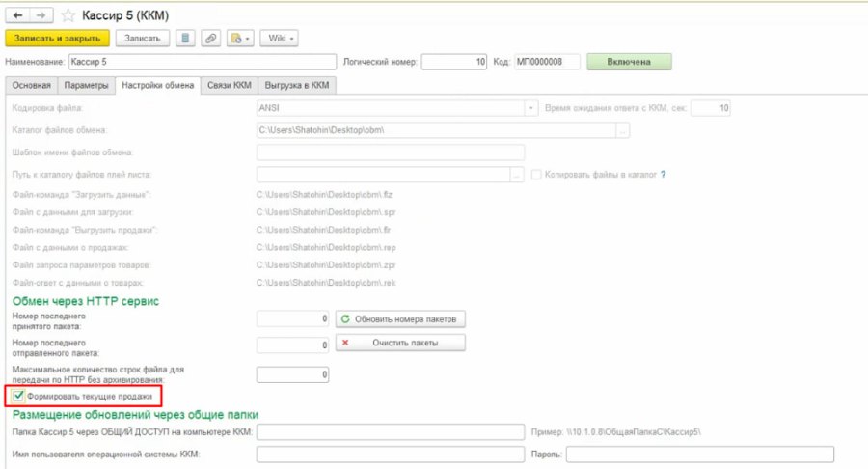
Task: Switch to the Параметры tab
Action: [87, 85]
